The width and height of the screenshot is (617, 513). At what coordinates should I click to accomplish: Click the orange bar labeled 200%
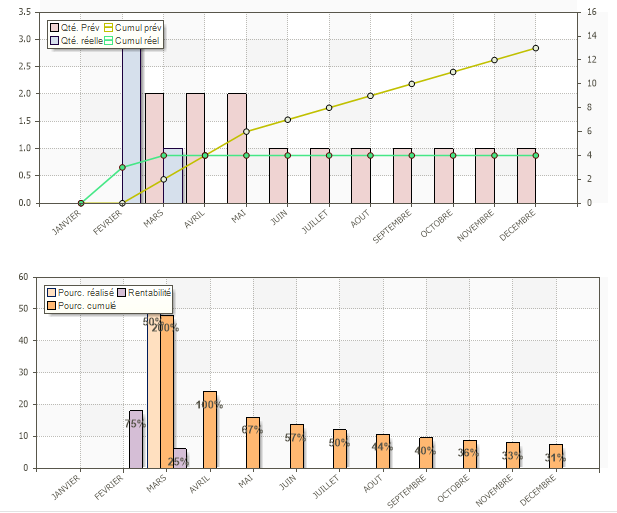click(x=167, y=392)
